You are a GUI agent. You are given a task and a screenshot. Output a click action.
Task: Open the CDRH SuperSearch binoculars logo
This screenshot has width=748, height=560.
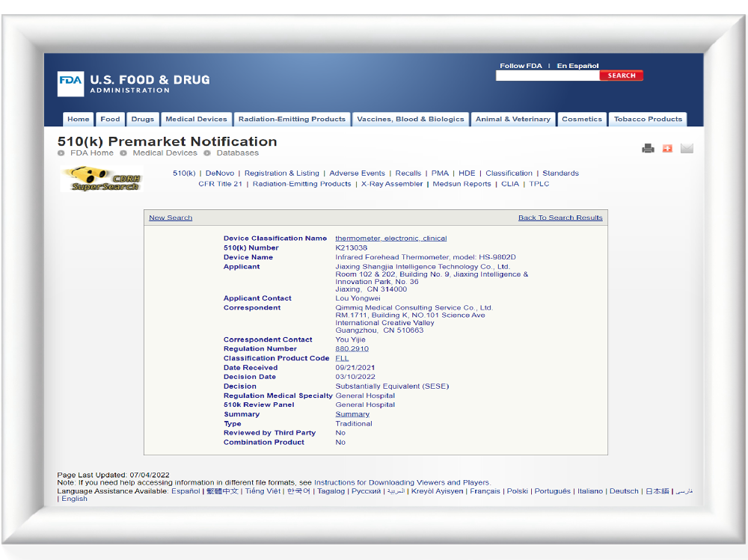[x=102, y=179]
